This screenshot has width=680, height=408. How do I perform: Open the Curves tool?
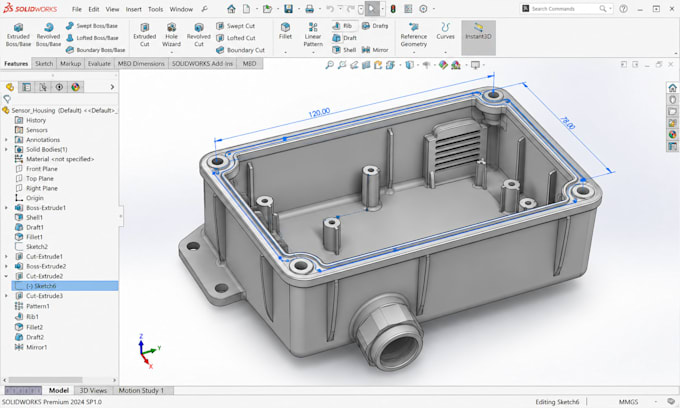pos(445,31)
